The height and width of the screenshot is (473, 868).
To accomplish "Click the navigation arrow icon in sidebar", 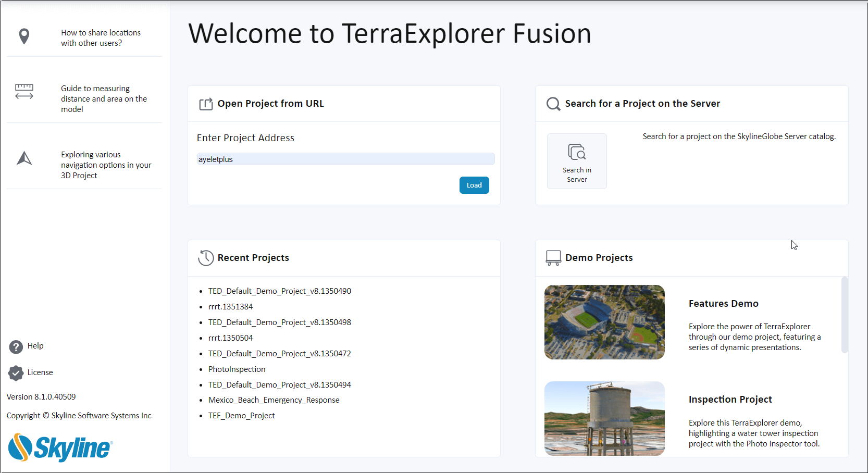I will pos(24,158).
